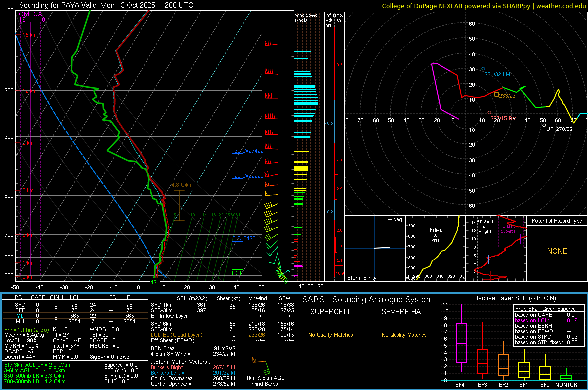Click the SigSvr = 0 m3/s3 value

pyautogui.click(x=110, y=357)
